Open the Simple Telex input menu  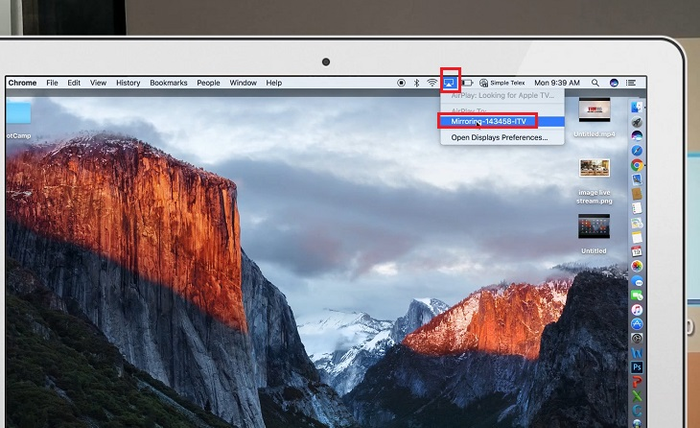502,83
